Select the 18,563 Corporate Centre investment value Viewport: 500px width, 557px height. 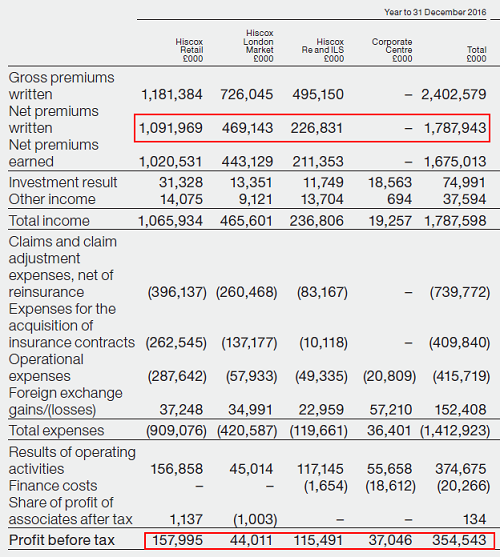390,183
